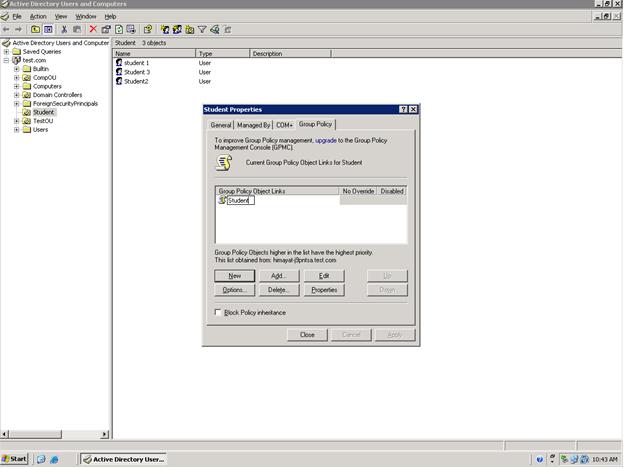Click the Options... button

tap(234, 290)
